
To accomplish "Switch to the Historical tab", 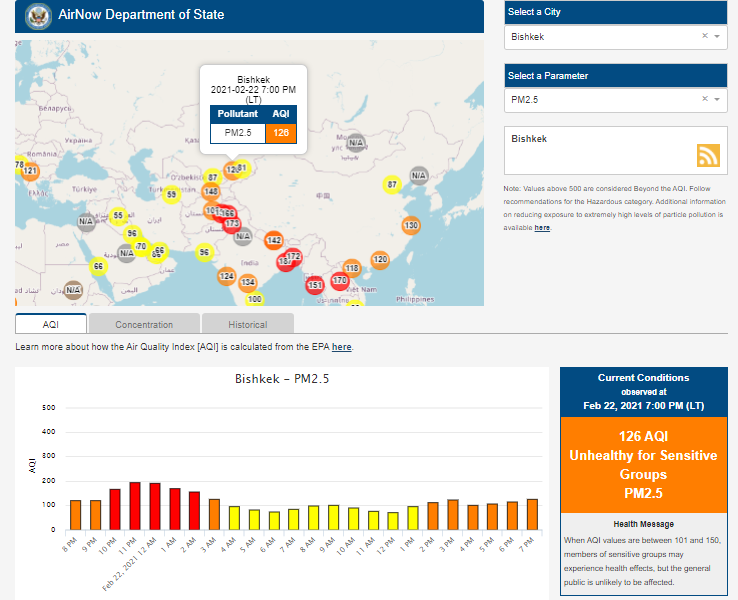I will [x=247, y=324].
